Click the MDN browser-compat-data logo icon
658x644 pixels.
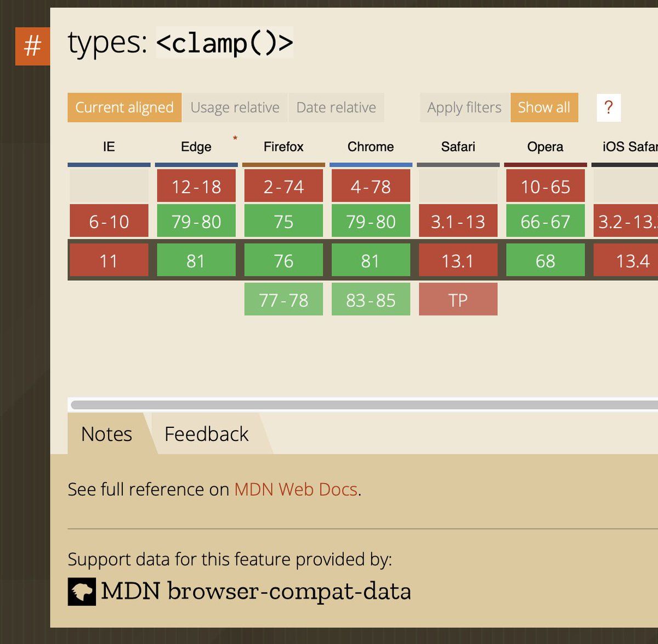82,591
